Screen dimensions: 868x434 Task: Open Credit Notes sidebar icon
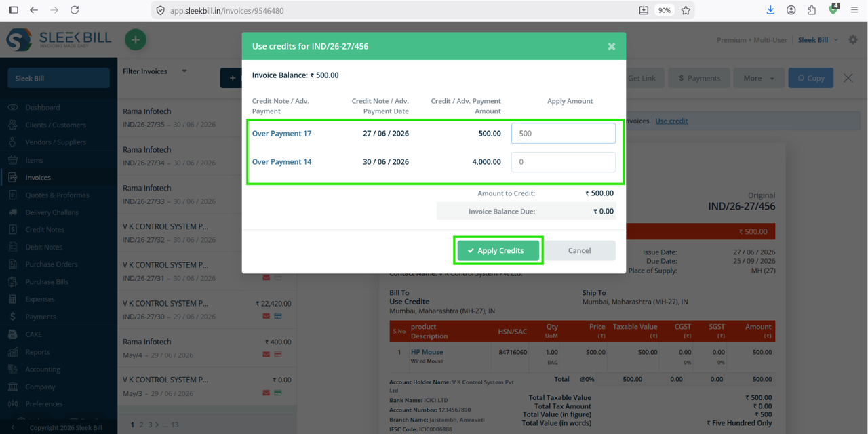click(13, 230)
